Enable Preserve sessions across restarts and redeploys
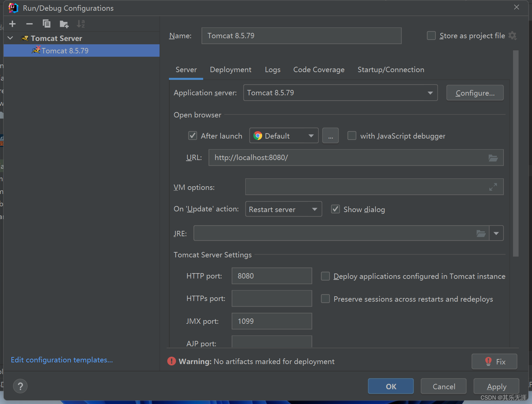 325,299
